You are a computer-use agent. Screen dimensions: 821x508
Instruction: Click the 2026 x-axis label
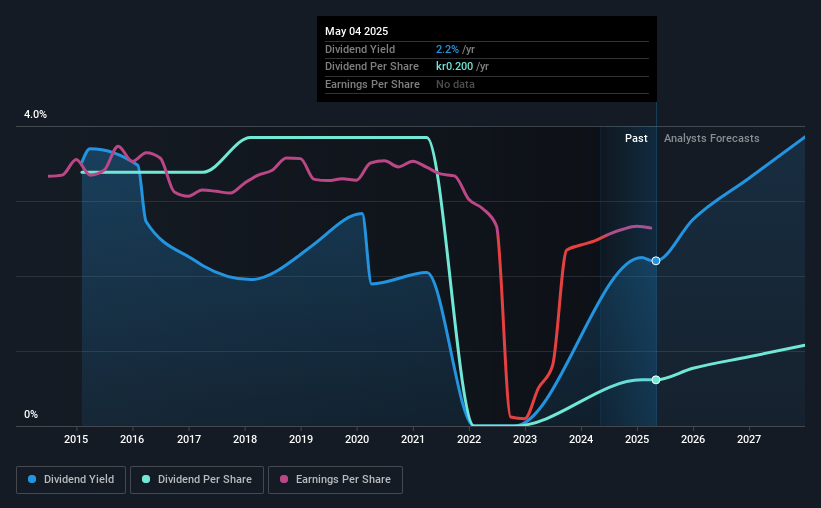[x=693, y=439]
